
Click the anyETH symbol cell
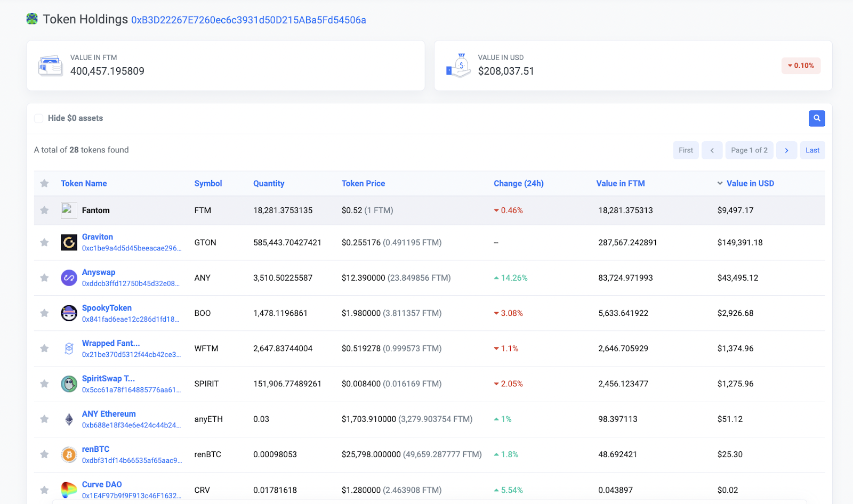208,419
